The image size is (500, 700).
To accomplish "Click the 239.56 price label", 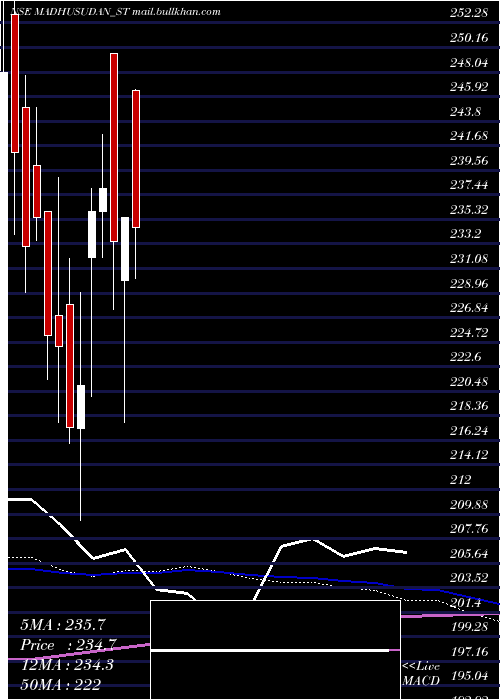I will point(469,161).
